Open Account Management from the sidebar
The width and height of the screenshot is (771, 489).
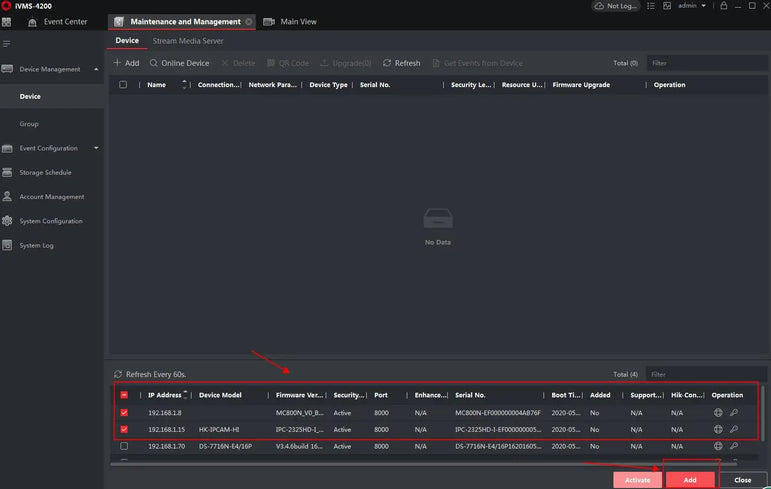51,197
